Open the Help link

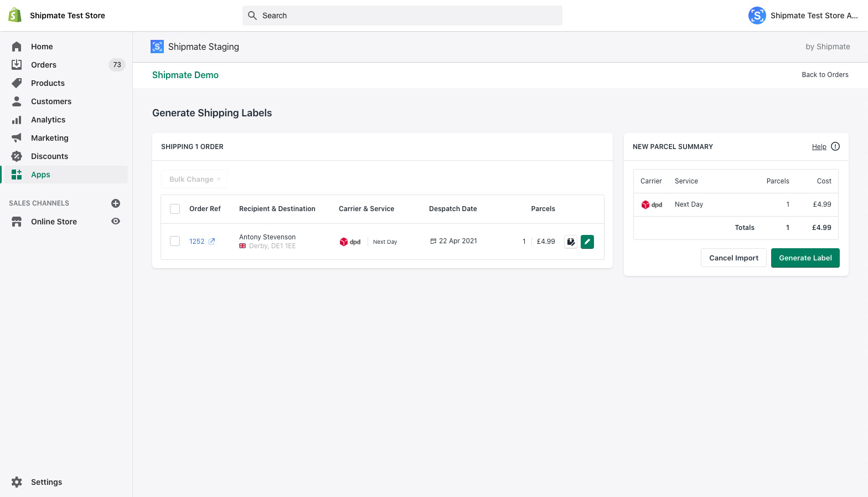819,147
